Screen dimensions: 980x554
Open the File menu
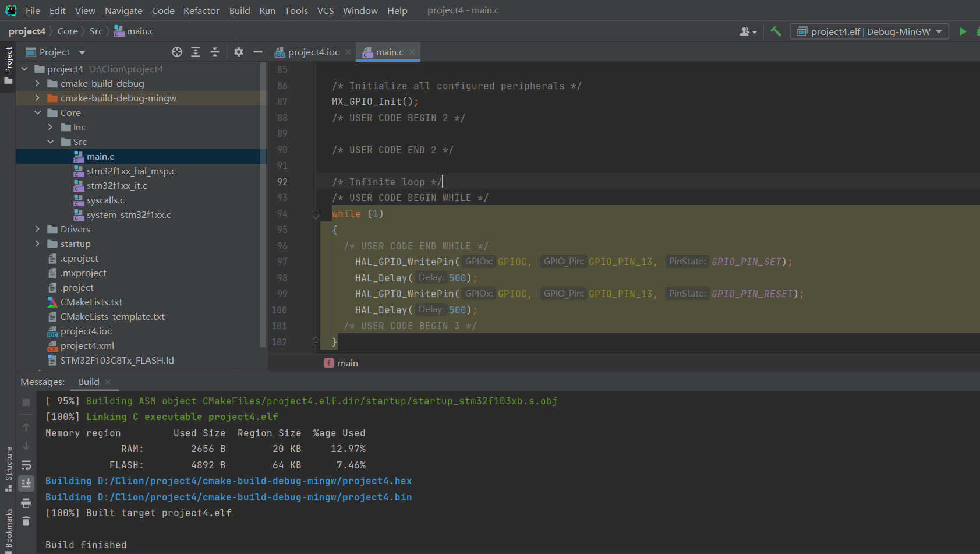pyautogui.click(x=33, y=10)
